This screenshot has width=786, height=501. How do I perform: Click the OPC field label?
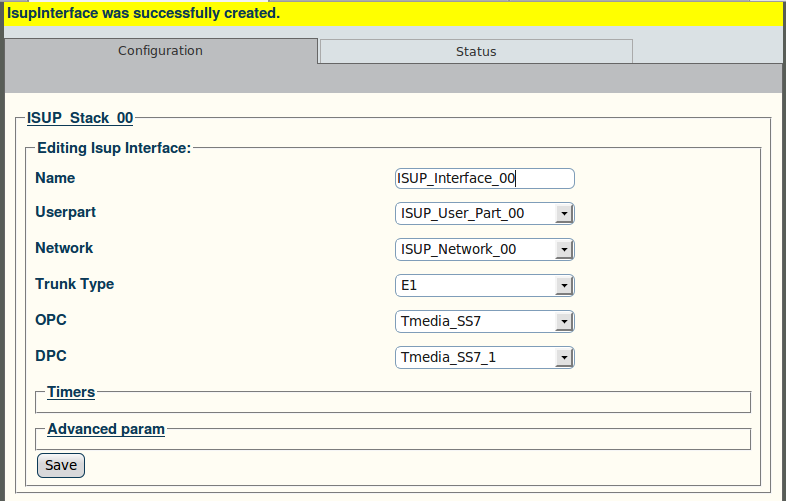click(x=51, y=319)
